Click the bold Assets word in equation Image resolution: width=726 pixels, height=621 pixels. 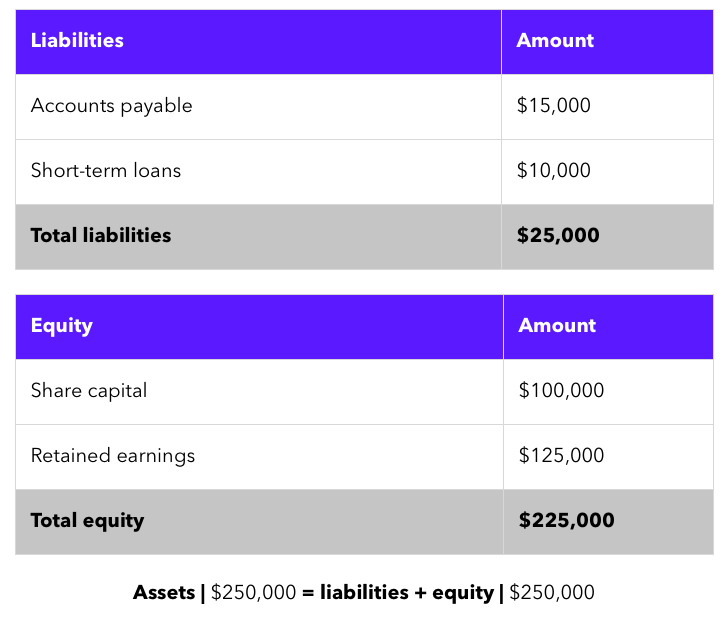click(x=164, y=593)
